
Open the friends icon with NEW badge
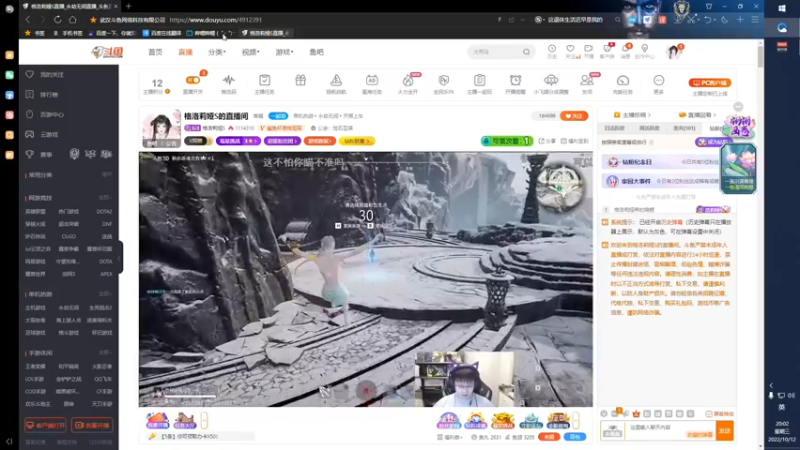[587, 80]
